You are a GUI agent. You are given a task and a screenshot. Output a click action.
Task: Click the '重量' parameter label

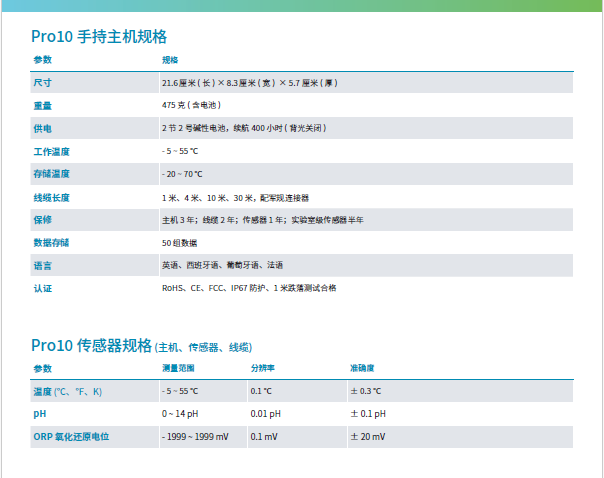pos(42,106)
